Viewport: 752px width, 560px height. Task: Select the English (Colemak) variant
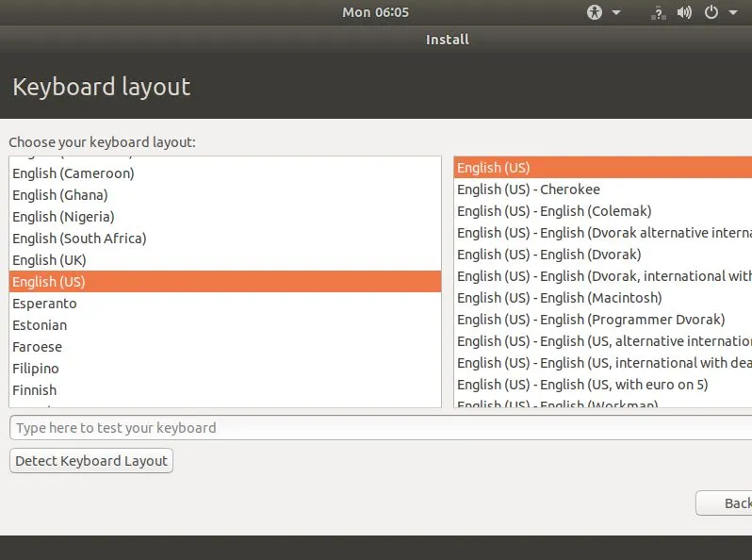click(554, 211)
